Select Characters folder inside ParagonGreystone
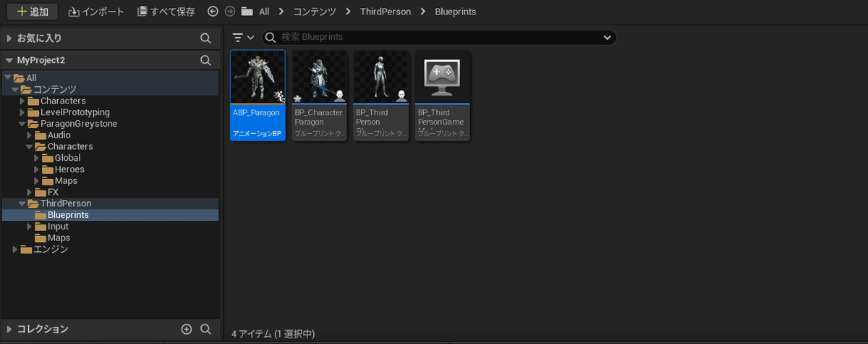The image size is (868, 344). point(70,146)
